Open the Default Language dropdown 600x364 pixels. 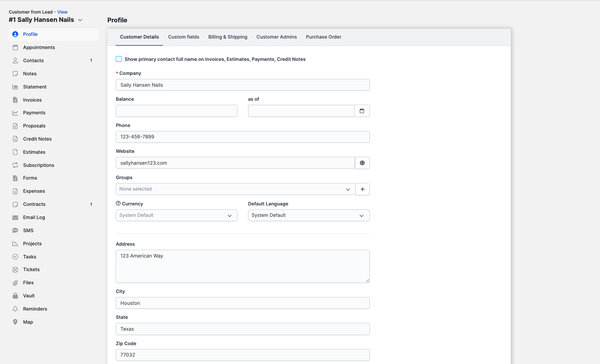(362, 215)
